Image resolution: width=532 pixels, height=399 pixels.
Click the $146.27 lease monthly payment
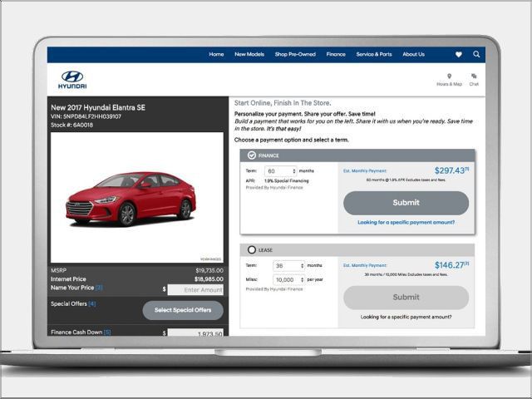point(451,265)
